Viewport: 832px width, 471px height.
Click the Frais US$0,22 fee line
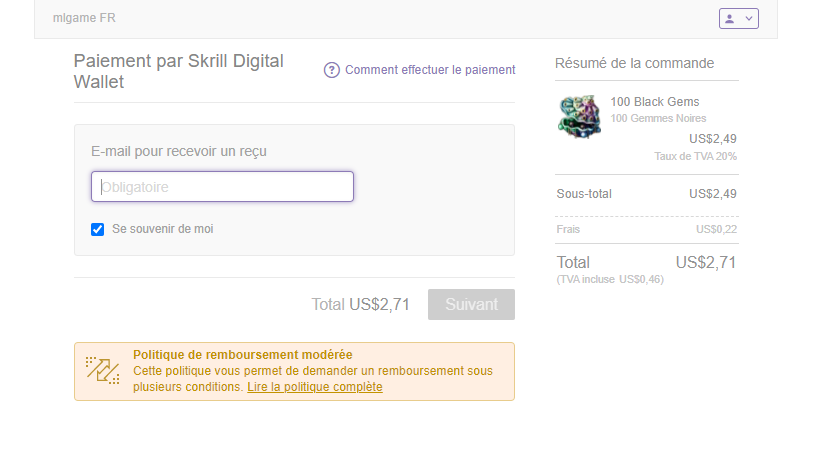click(x=646, y=229)
